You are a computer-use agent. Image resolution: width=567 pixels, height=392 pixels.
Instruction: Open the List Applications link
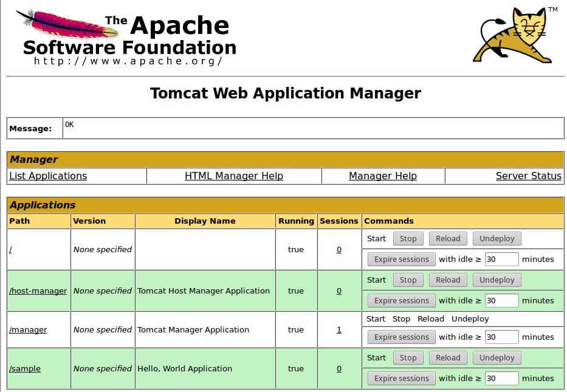point(48,176)
